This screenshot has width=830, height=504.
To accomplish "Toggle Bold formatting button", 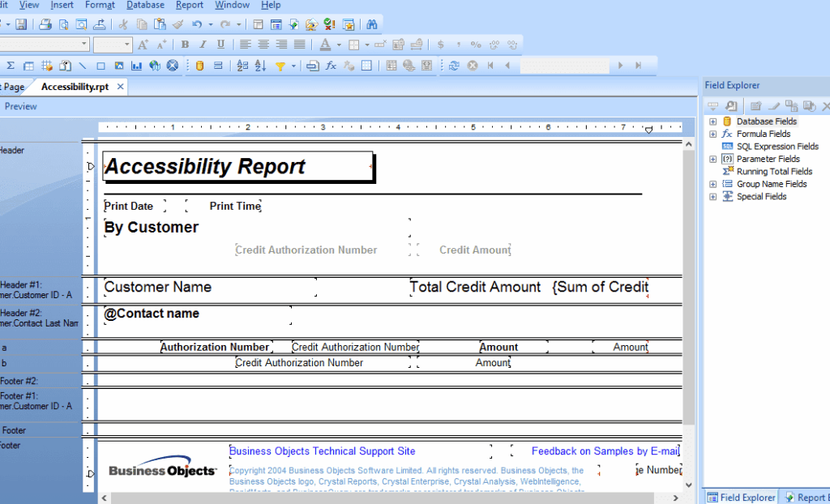I will [x=185, y=45].
